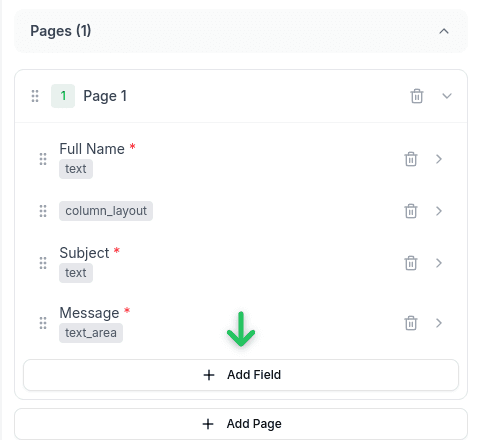Expand the column_layout field settings

coord(439,211)
